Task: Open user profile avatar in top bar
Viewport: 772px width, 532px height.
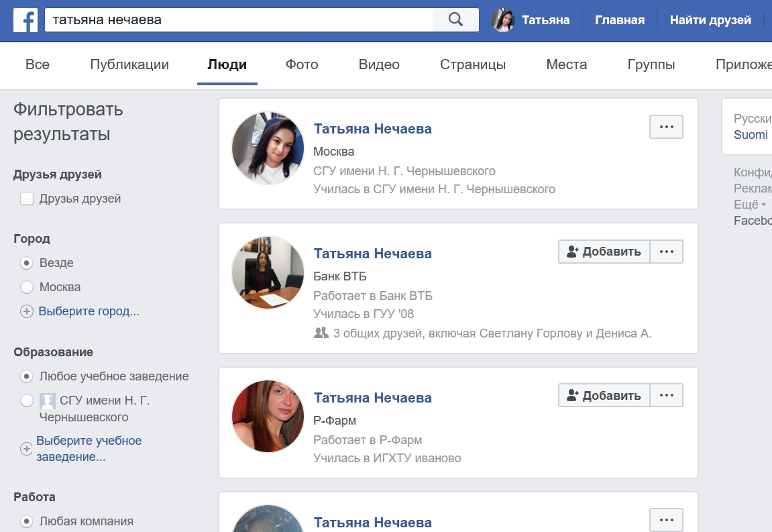Action: [x=502, y=20]
